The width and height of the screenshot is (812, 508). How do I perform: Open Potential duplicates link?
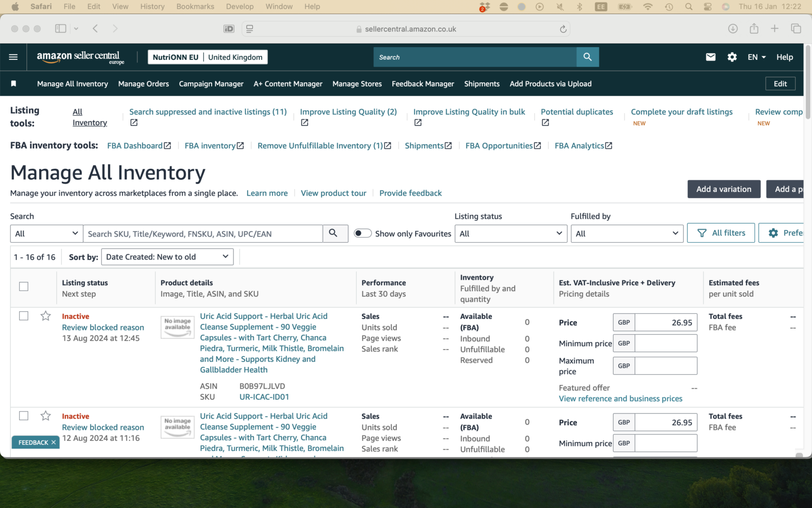[577, 112]
